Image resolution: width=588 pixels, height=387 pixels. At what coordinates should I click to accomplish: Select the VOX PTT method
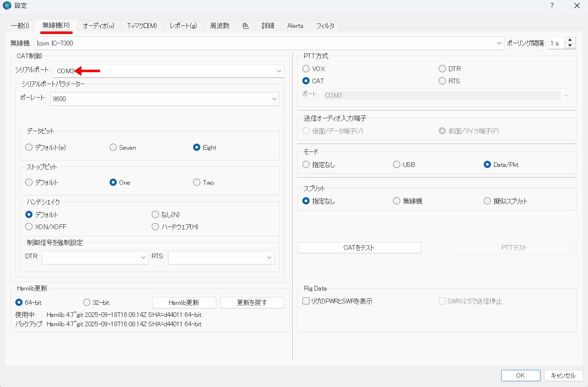pyautogui.click(x=306, y=69)
